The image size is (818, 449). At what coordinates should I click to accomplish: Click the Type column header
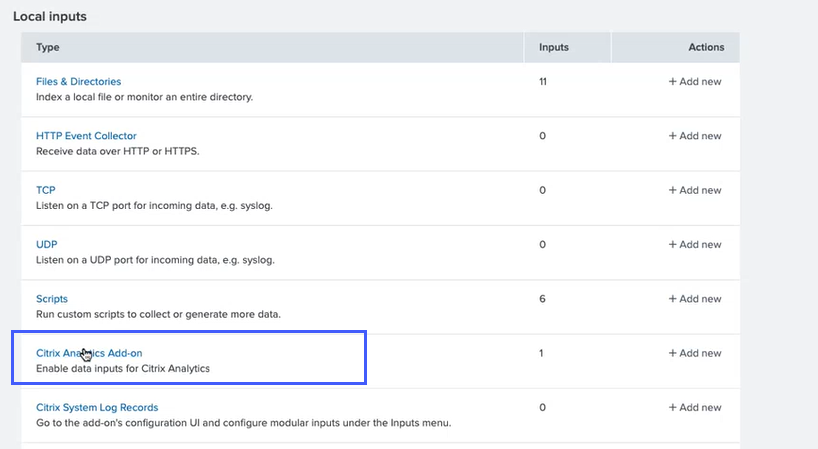point(49,47)
